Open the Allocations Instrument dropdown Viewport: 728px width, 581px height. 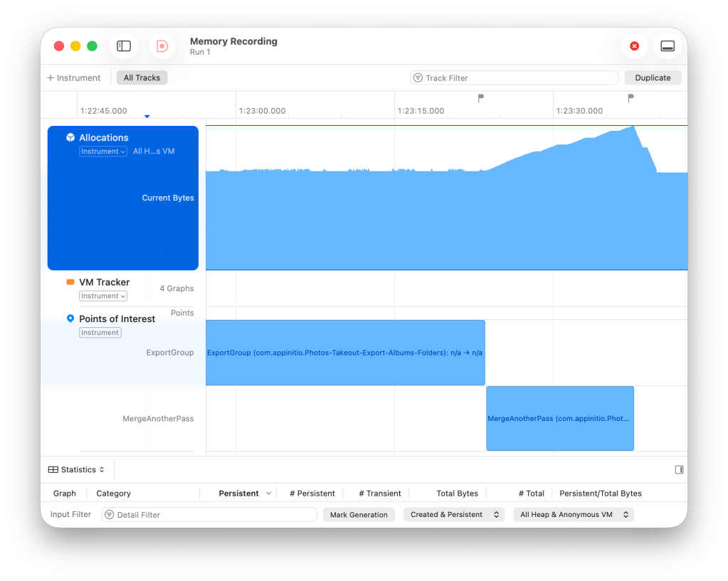click(103, 151)
